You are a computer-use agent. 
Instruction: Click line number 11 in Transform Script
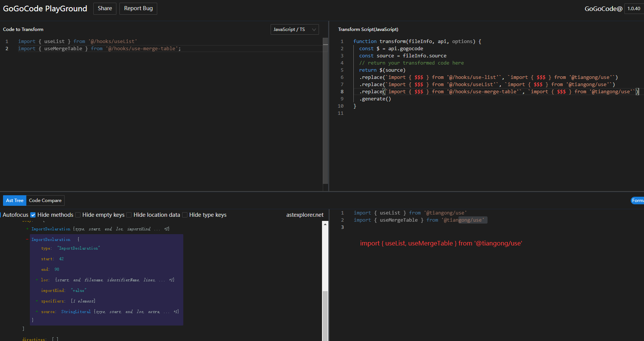click(341, 113)
